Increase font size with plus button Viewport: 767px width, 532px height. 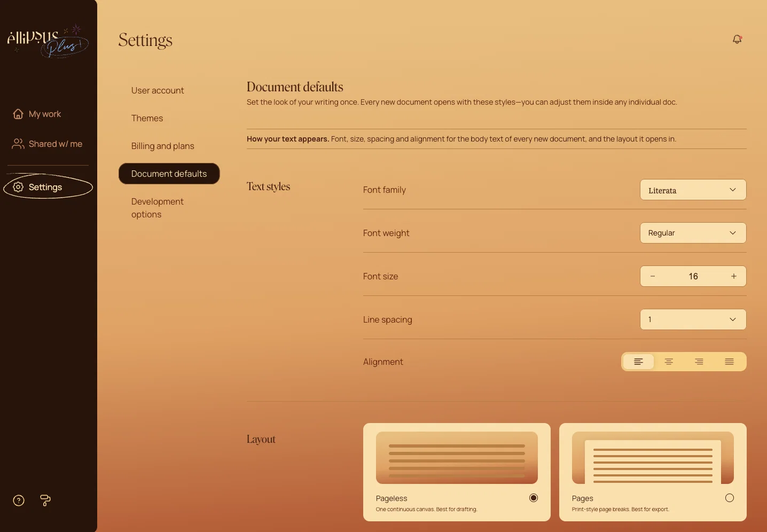734,276
